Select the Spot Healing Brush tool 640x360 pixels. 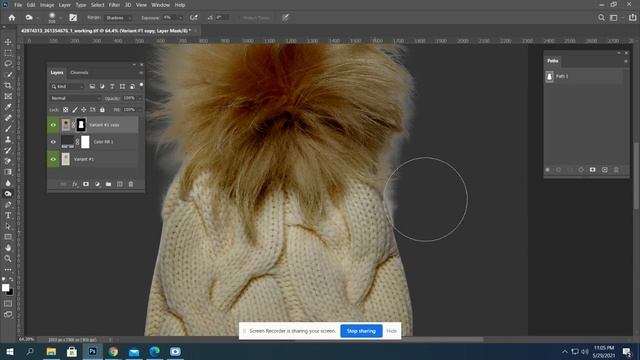coord(8,118)
